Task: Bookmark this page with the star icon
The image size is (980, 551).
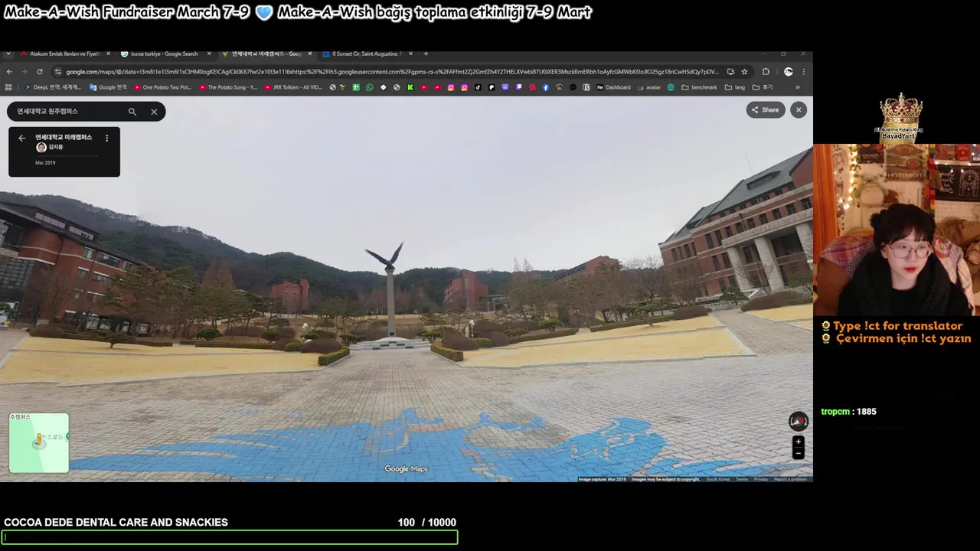Action: click(744, 71)
